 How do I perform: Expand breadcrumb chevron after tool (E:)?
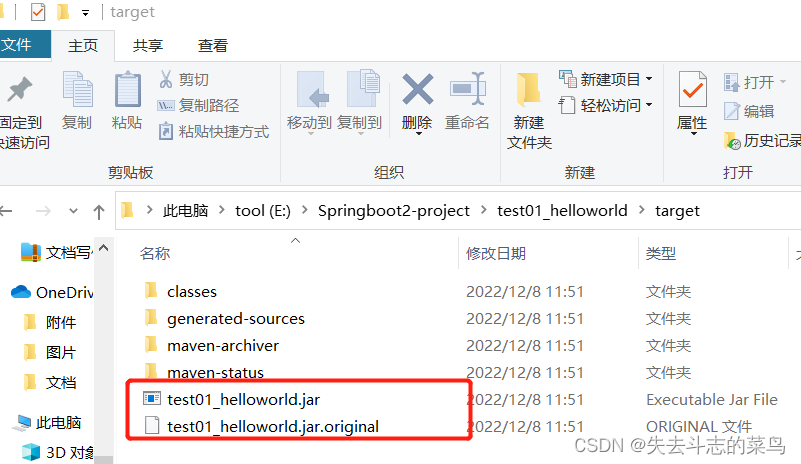(305, 210)
